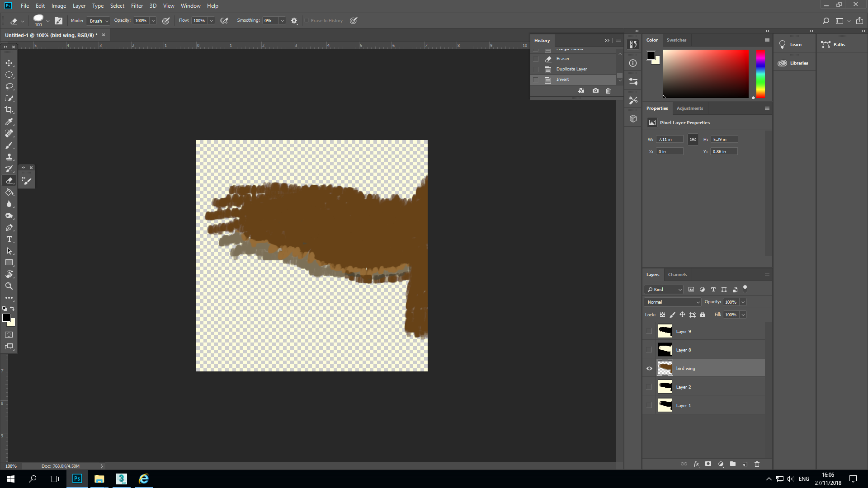This screenshot has height=488, width=868.
Task: Click the foreground color swatch in toolbar
Action: pos(6,318)
